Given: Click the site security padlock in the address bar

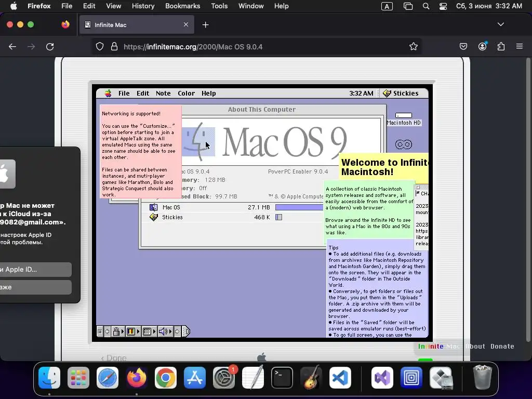Looking at the screenshot, I should pyautogui.click(x=114, y=46).
